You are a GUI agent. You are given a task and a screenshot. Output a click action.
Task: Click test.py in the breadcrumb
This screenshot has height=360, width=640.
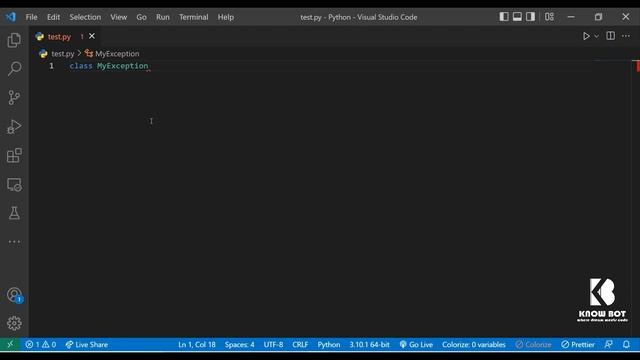pyautogui.click(x=62, y=53)
